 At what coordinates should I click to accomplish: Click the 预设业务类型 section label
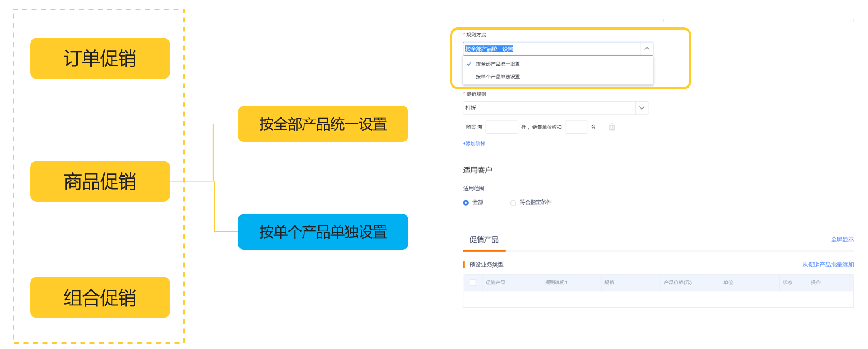click(486, 265)
